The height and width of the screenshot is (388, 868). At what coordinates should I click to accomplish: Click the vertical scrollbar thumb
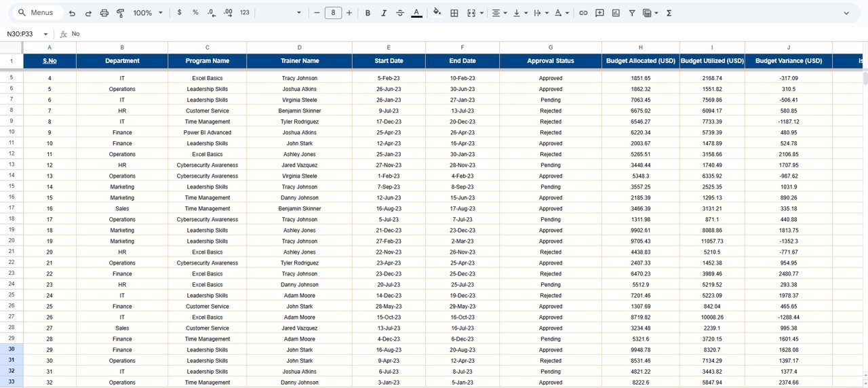coord(865,77)
